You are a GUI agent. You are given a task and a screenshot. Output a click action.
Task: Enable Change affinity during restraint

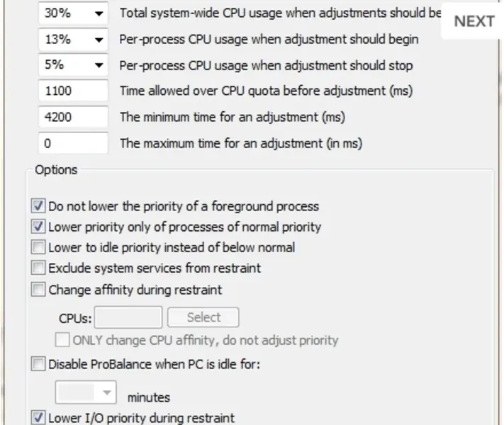pyautogui.click(x=38, y=290)
